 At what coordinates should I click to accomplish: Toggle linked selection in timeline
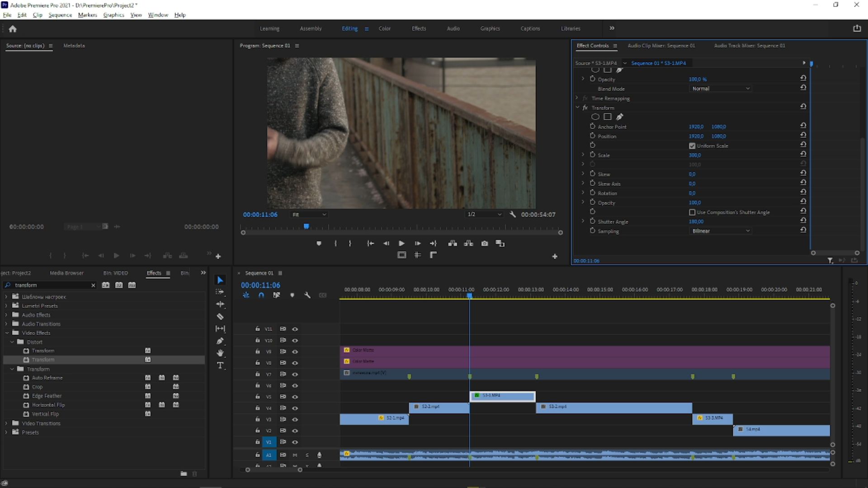pyautogui.click(x=277, y=295)
